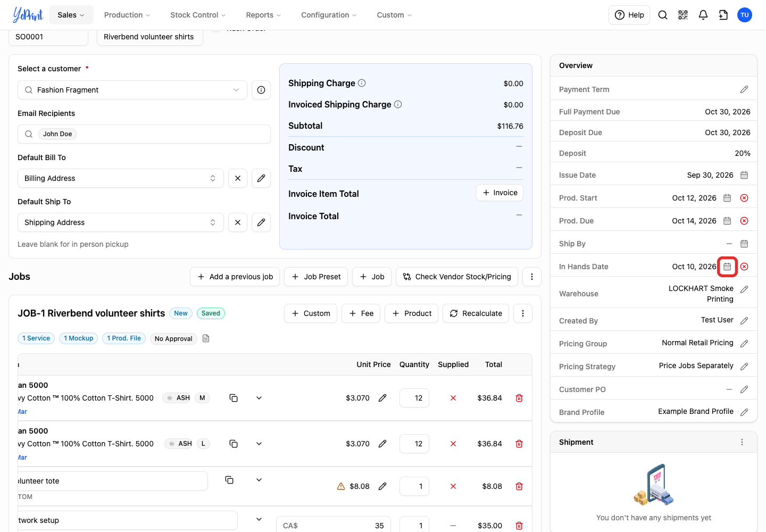Image resolution: width=766 pixels, height=532 pixels.
Task: Open the 1 Mockup tag
Action: (x=79, y=338)
